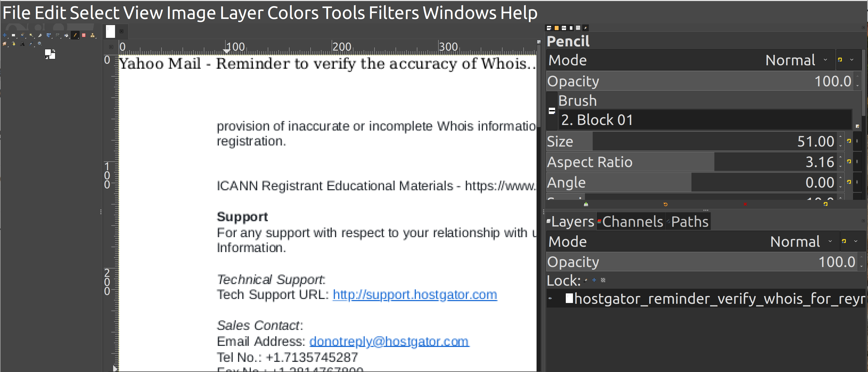Choose the Eraser tool
The width and height of the screenshot is (868, 372).
point(84,35)
